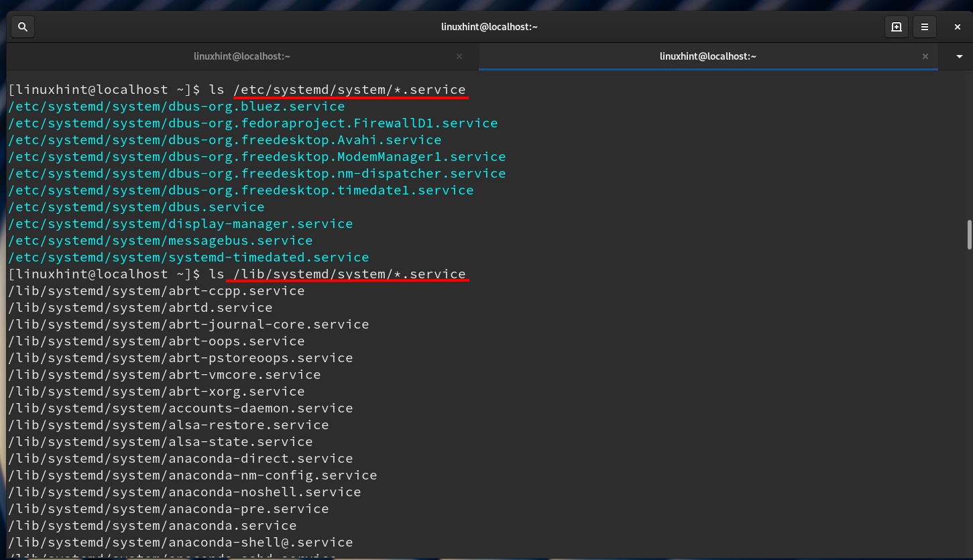Click the dbus-org.bluez.service path
Viewport: 973px width, 560px height.
[x=176, y=107]
